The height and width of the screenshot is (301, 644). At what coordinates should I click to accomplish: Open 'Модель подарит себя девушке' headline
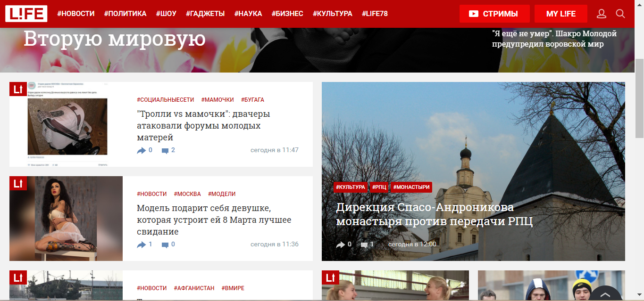(214, 220)
